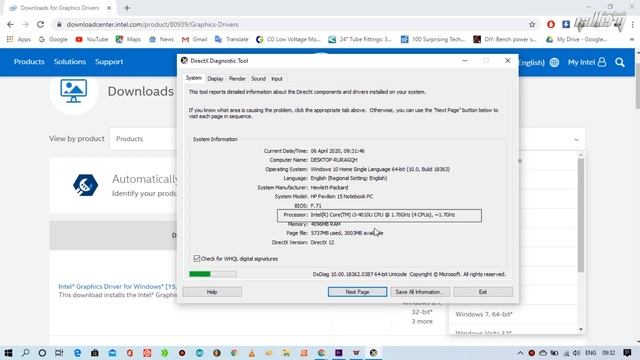
Task: Open the View by product dropdown
Action: point(143,139)
